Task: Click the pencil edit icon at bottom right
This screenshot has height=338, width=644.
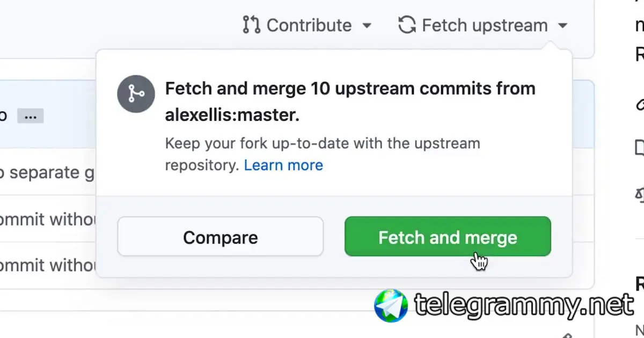Action: [566, 335]
